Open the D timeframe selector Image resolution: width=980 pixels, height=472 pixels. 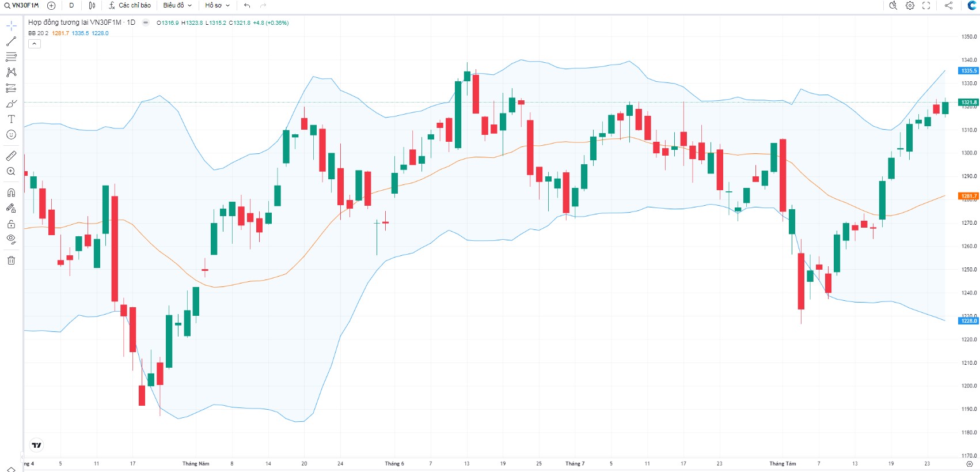(x=71, y=5)
